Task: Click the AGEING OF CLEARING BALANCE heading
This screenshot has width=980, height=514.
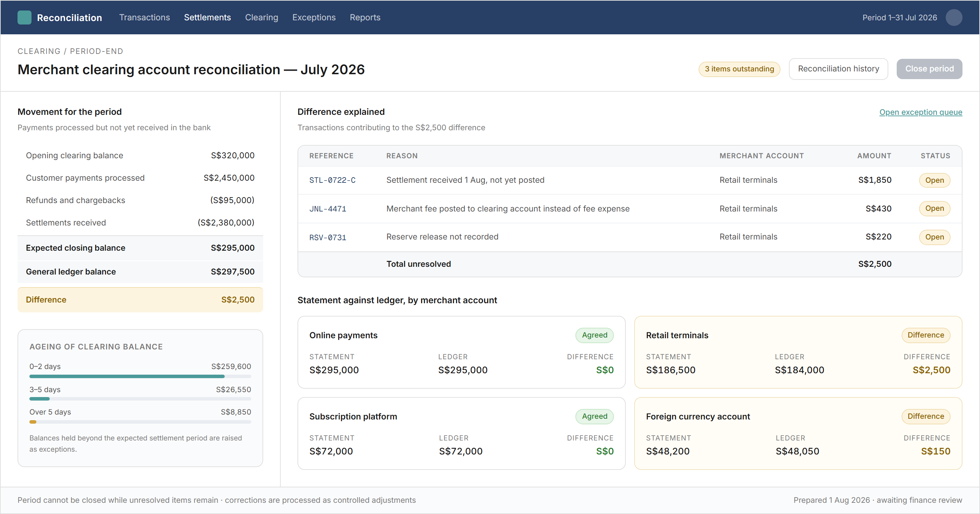Action: click(96, 347)
